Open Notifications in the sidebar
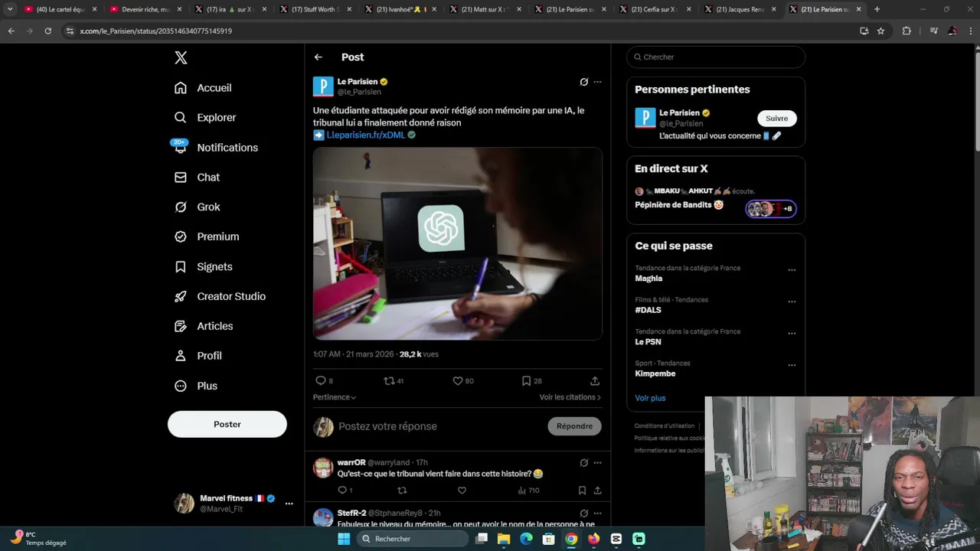Screen dimensions: 980x551 [216, 148]
